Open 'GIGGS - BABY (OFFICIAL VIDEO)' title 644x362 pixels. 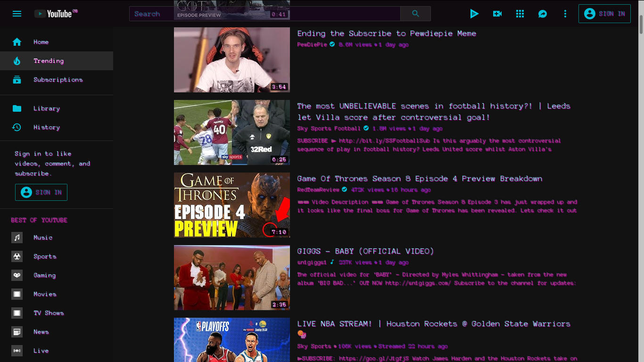pyautogui.click(x=365, y=251)
